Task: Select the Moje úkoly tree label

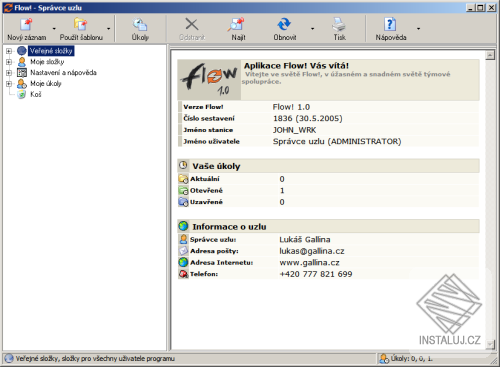Action: (46, 83)
